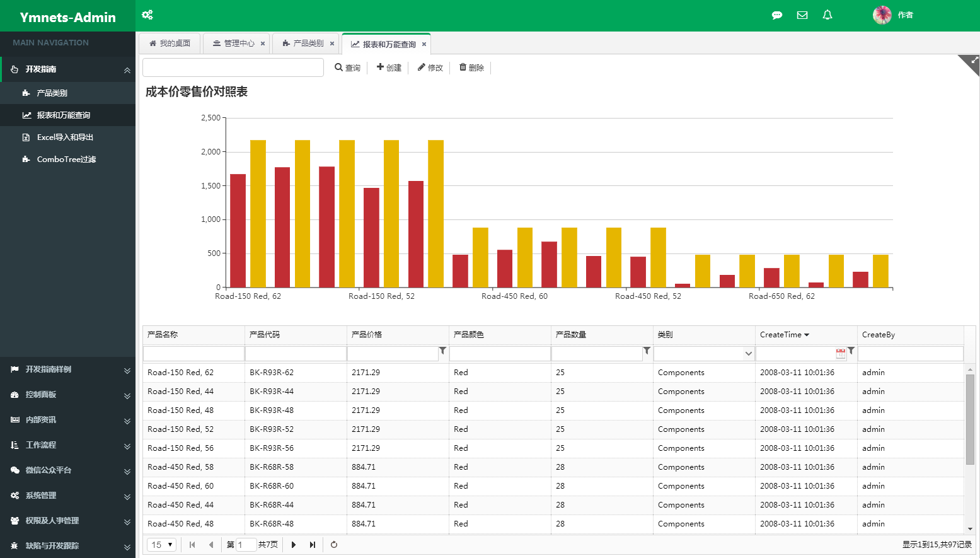980x558 pixels.
Task: Go to next page arrow in pager
Action: tap(293, 545)
